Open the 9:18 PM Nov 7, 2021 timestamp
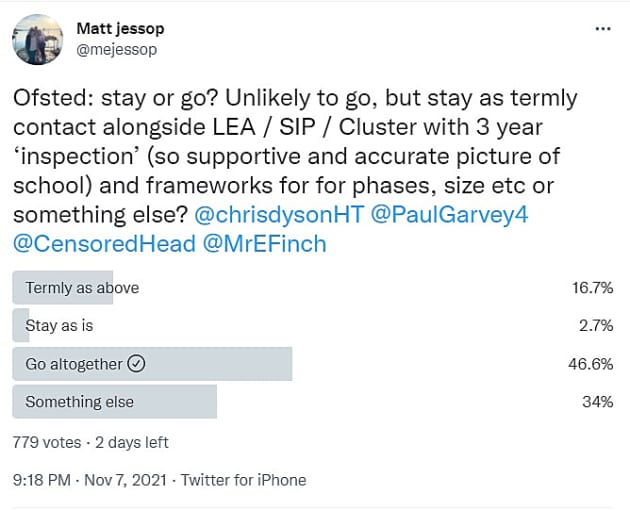Image resolution: width=630 pixels, height=510 pixels. 89,480
